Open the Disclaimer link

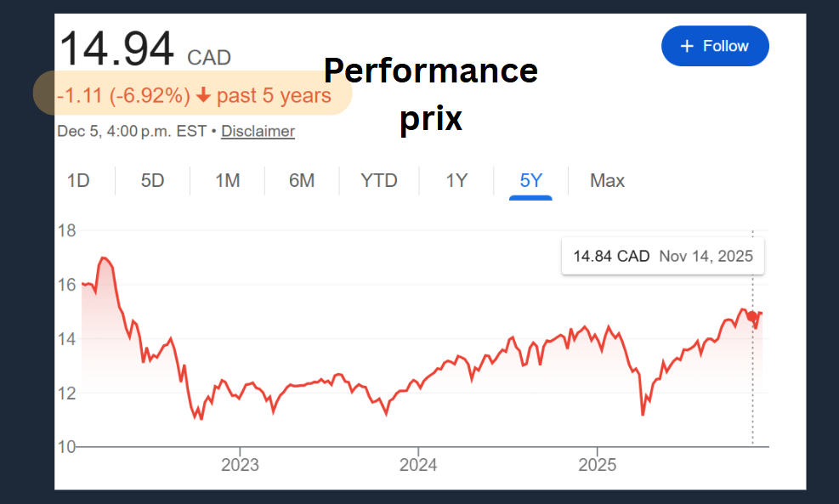click(x=258, y=131)
